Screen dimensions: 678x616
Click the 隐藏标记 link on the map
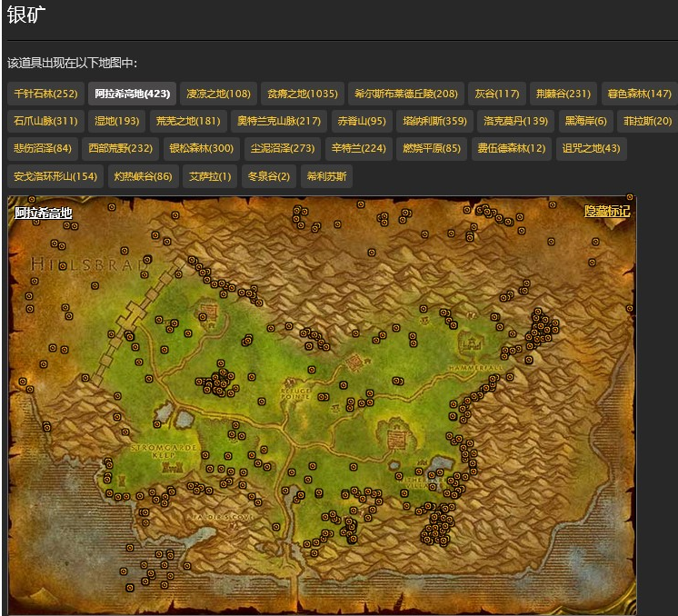click(x=607, y=212)
